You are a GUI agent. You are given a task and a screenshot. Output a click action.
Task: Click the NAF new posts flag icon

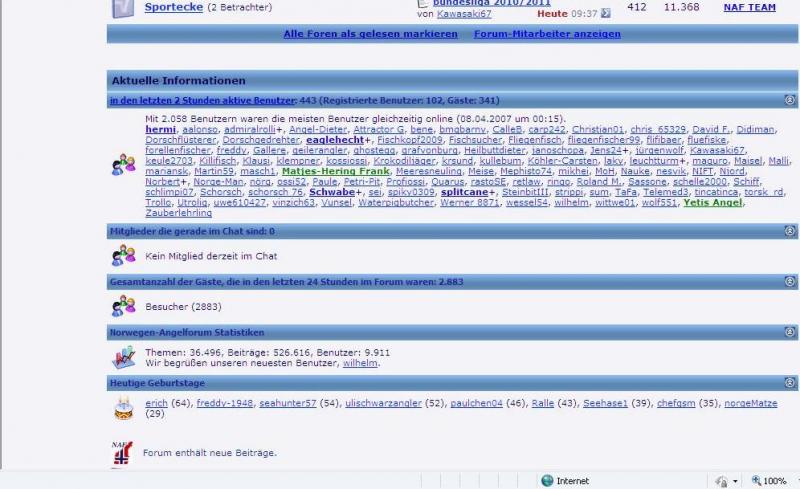point(122,453)
